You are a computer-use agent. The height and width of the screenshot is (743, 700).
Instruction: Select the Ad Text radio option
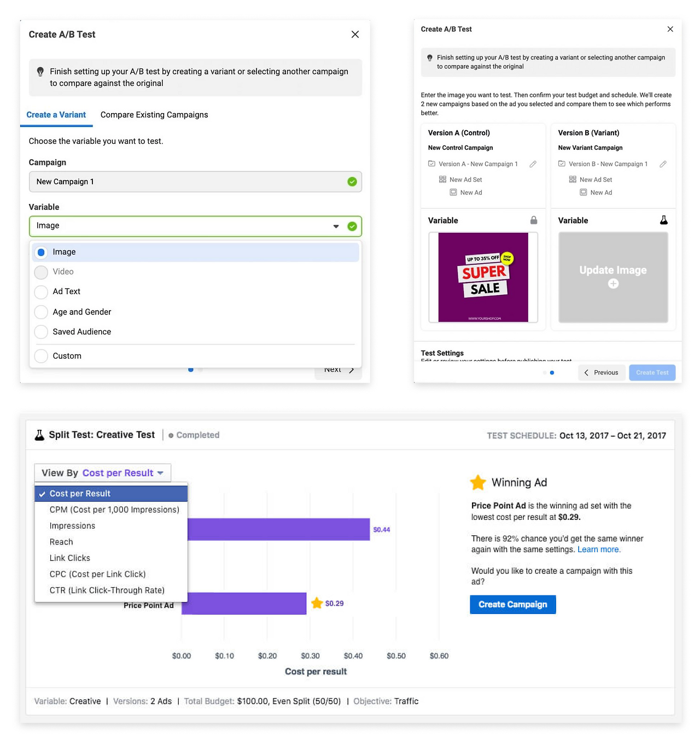coord(41,292)
